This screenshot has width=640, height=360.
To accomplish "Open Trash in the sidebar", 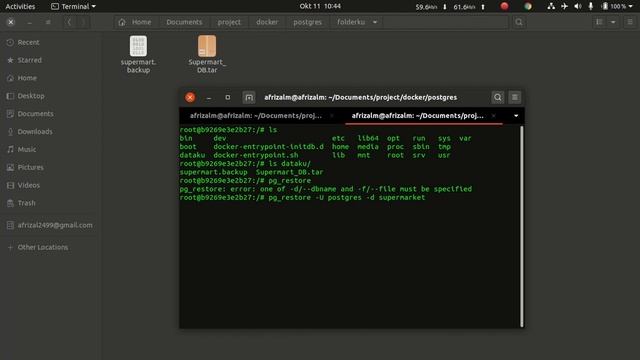I will click(x=26, y=203).
